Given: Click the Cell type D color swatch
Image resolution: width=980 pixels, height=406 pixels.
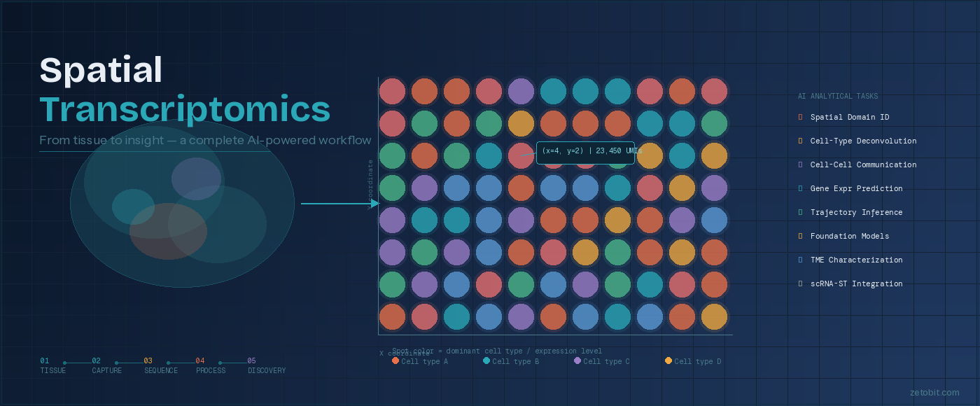Looking at the screenshot, I should (x=668, y=360).
